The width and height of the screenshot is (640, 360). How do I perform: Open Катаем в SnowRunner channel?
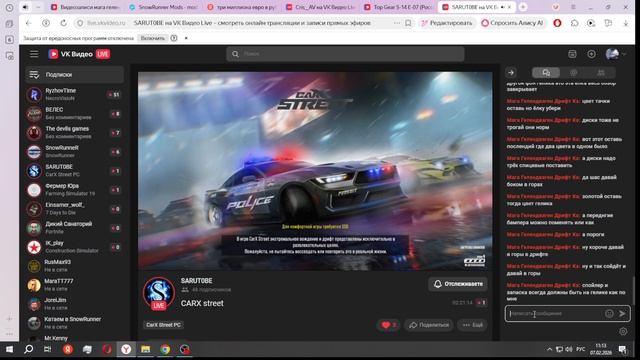(75, 323)
